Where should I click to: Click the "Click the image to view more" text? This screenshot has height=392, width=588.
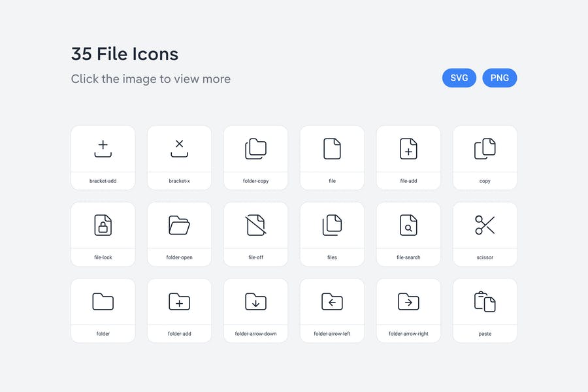[x=151, y=79]
